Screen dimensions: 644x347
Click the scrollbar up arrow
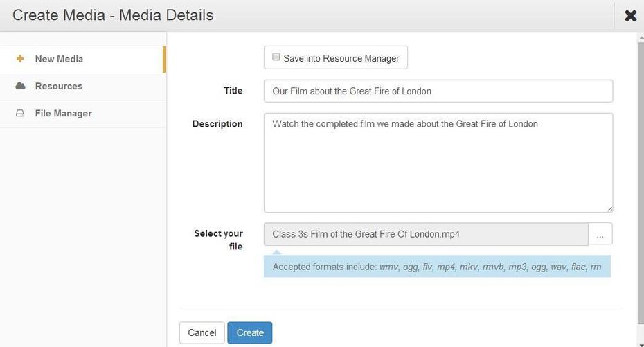[641, 38]
